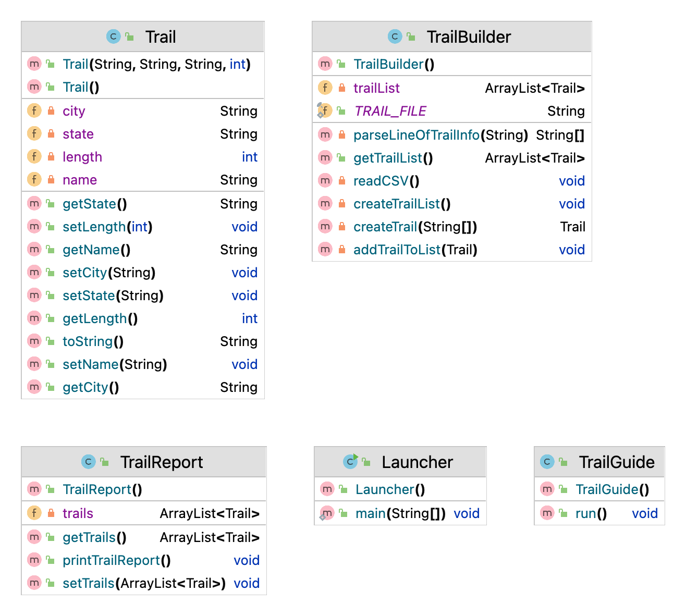Click the Trail return type of createTrail
The width and height of the screenshot is (686, 616).
click(573, 226)
